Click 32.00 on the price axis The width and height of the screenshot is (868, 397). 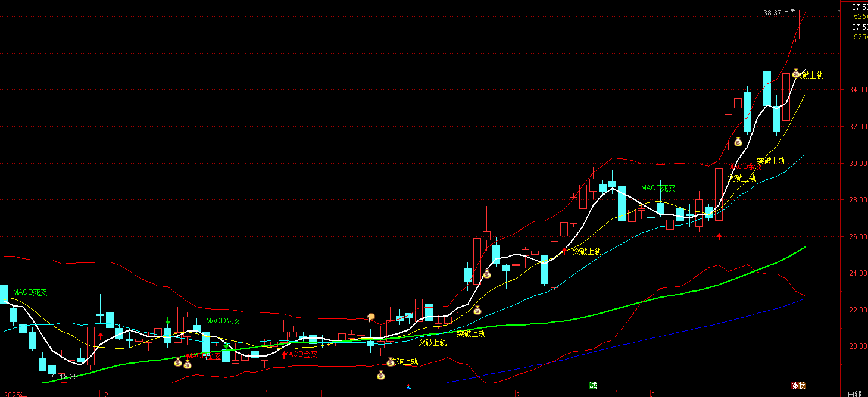click(859, 127)
